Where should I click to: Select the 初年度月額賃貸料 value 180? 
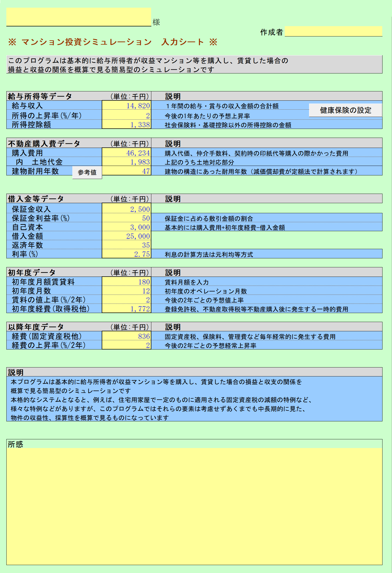127,282
